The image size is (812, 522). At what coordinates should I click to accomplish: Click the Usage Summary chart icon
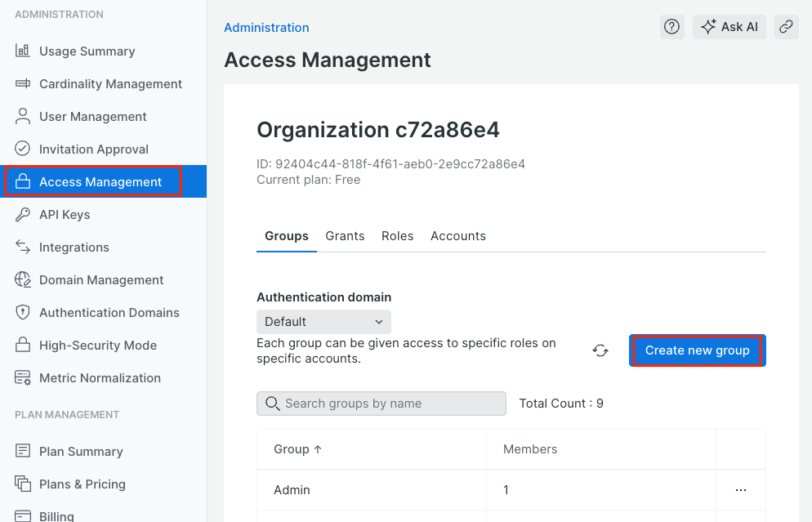23,51
